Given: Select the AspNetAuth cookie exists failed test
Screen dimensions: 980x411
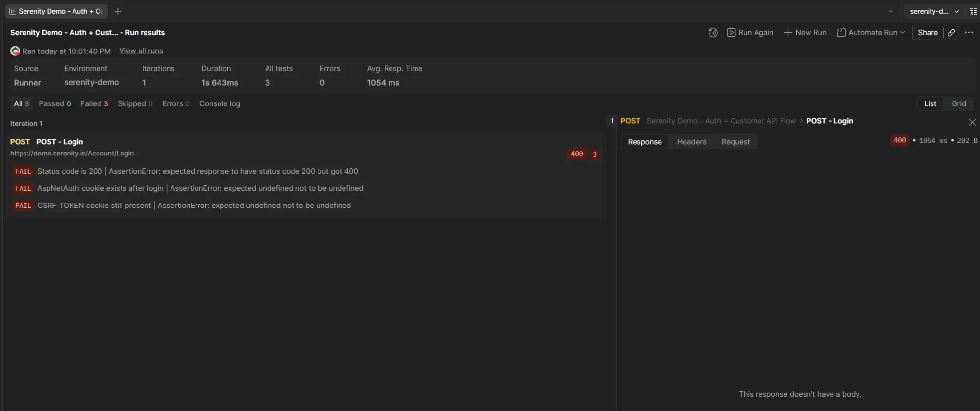Looking at the screenshot, I should (x=188, y=188).
